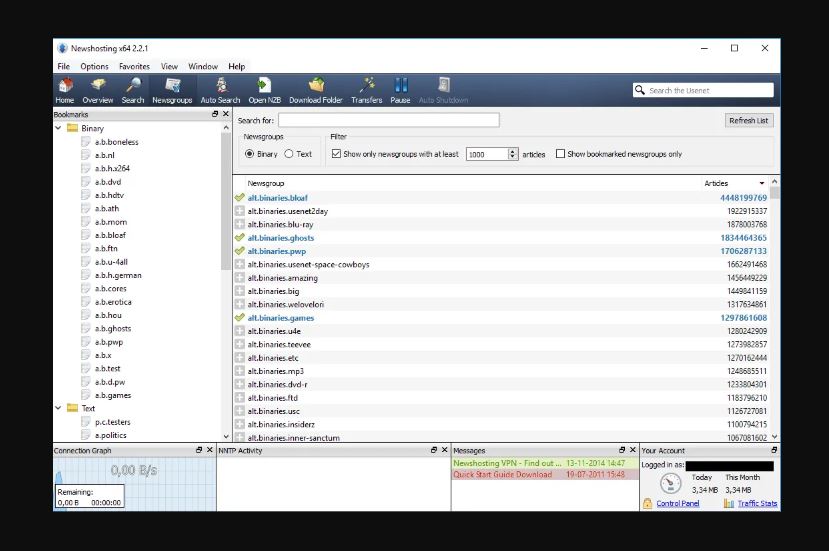The height and width of the screenshot is (551, 829).
Task: Adjust the minimum articles spinner arrows
Action: click(x=512, y=154)
